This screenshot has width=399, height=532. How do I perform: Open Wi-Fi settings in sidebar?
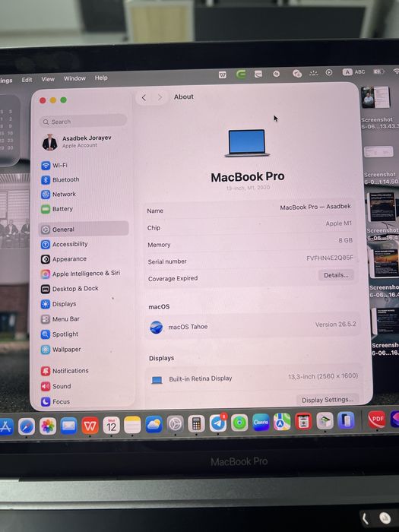click(x=54, y=165)
